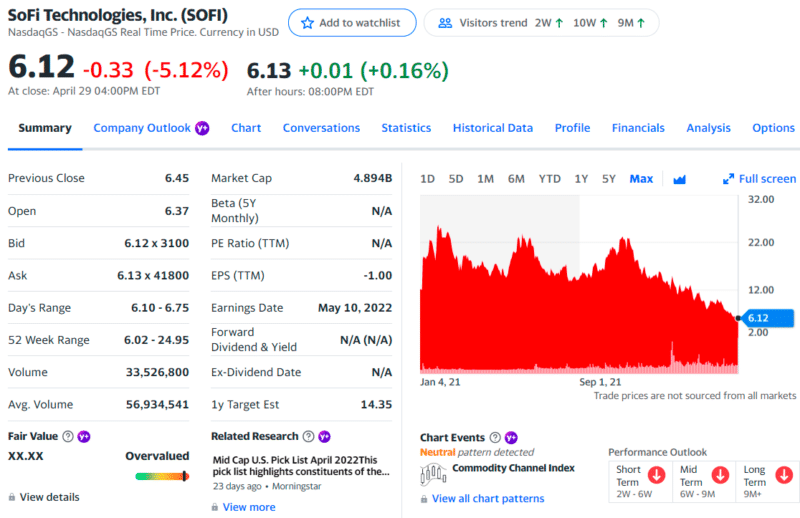Screen dimensions: 800x518
Task: Click the Earnings Date May 10, 2022
Action: coord(355,308)
